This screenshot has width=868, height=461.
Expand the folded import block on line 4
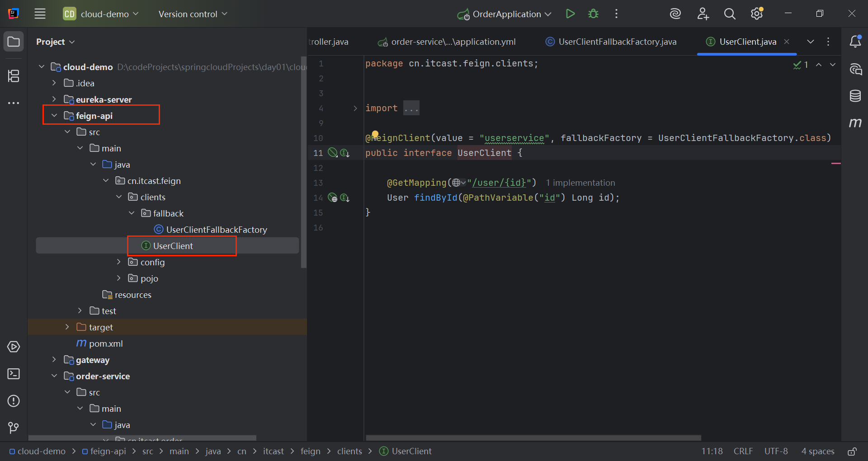pos(355,108)
